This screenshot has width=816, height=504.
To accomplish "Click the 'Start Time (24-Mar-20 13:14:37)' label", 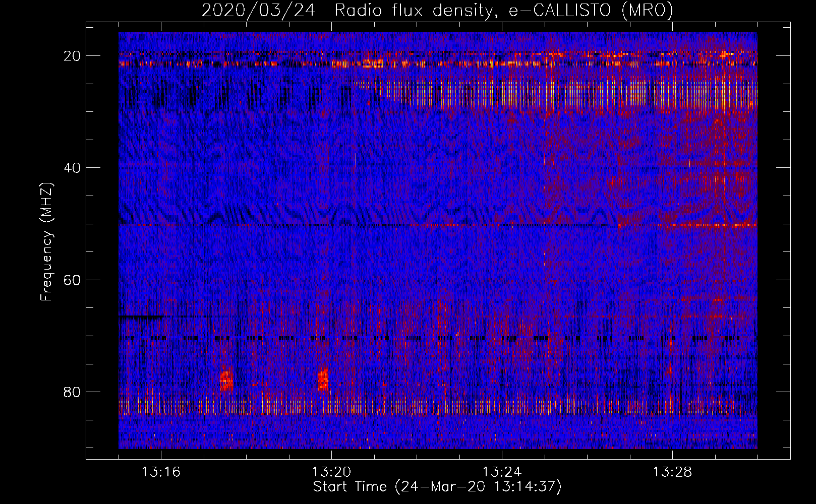I will 437,487.
